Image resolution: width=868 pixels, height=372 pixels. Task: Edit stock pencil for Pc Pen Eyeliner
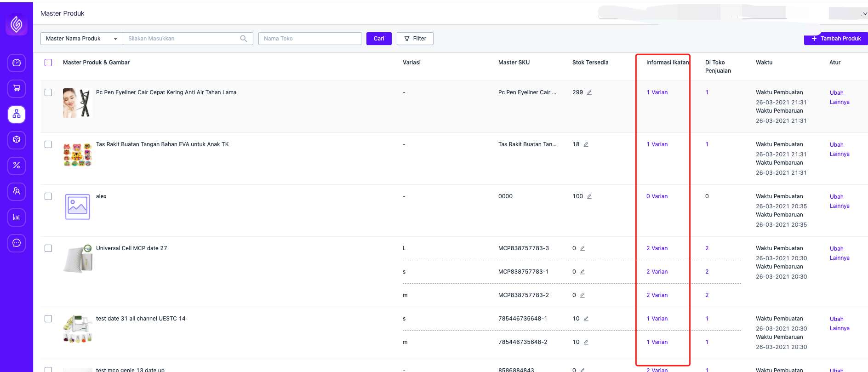tap(589, 92)
